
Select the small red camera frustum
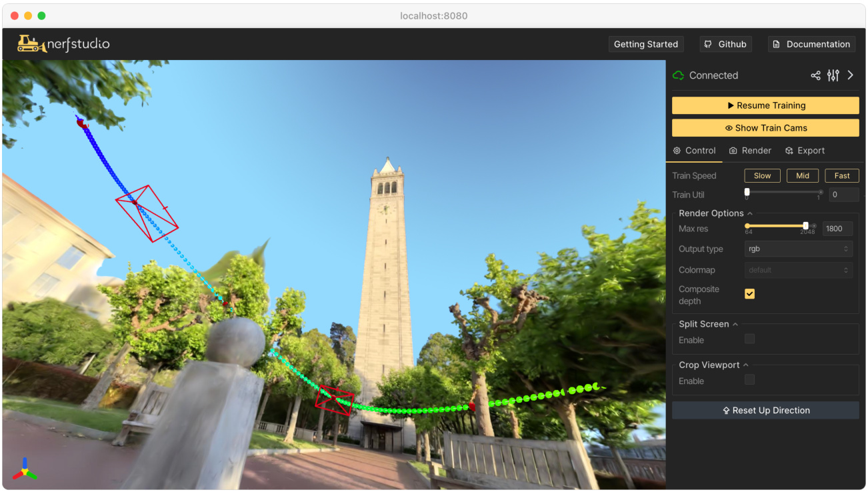click(334, 400)
